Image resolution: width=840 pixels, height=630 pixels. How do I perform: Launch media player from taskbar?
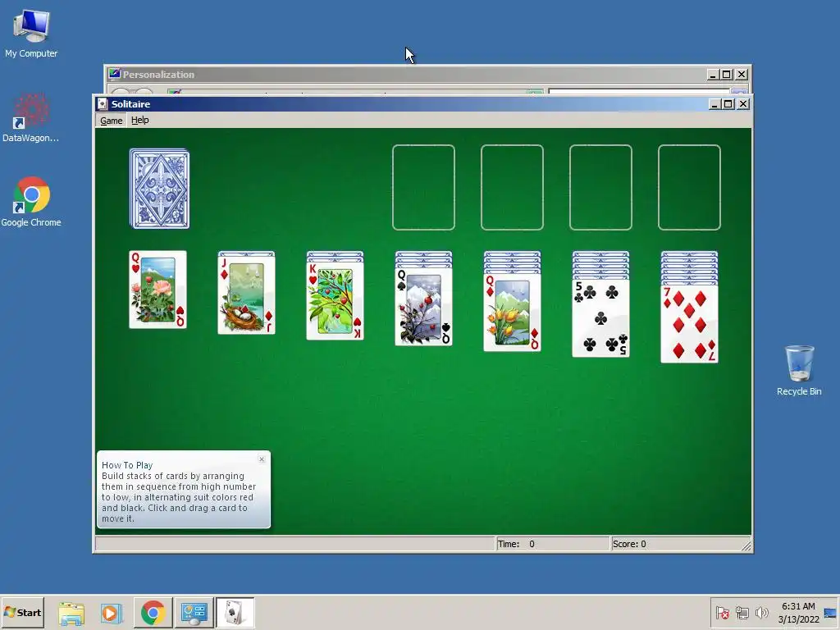(112, 613)
